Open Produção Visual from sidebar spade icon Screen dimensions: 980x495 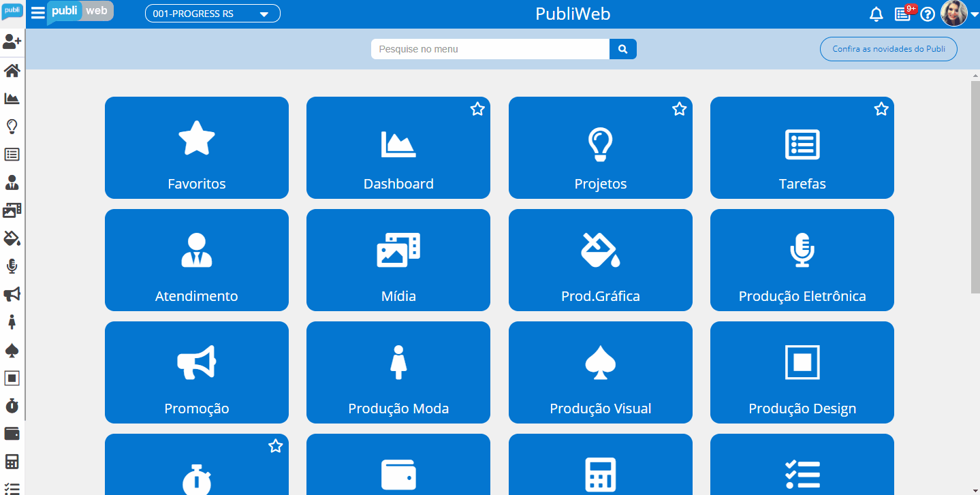pyautogui.click(x=12, y=351)
